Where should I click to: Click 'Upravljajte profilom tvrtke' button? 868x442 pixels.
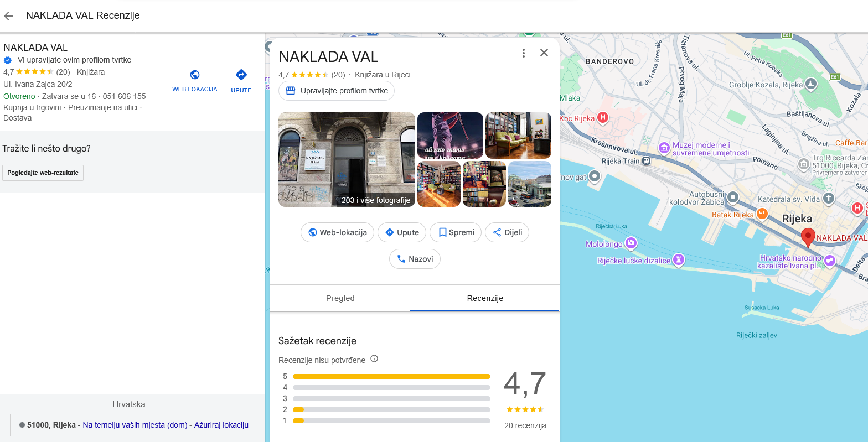[x=337, y=91]
